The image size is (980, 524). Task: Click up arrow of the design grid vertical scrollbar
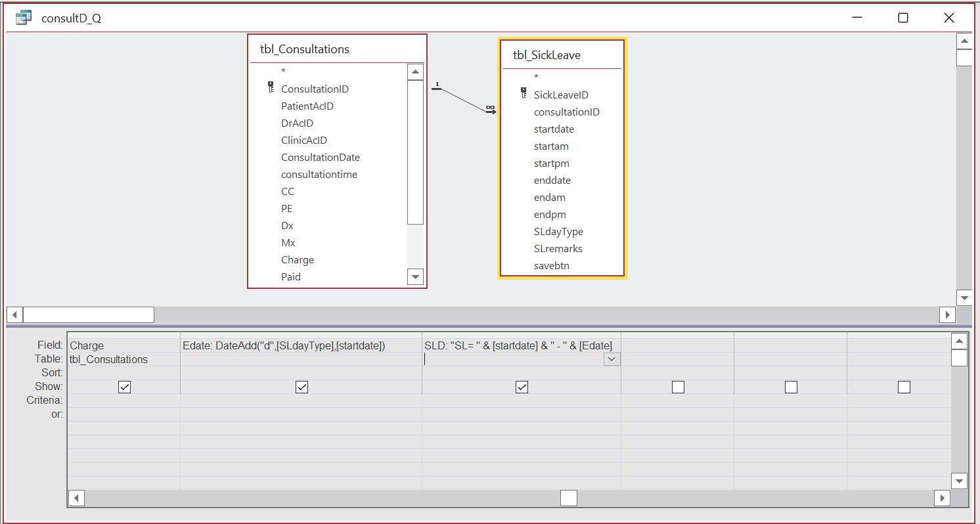pos(959,341)
